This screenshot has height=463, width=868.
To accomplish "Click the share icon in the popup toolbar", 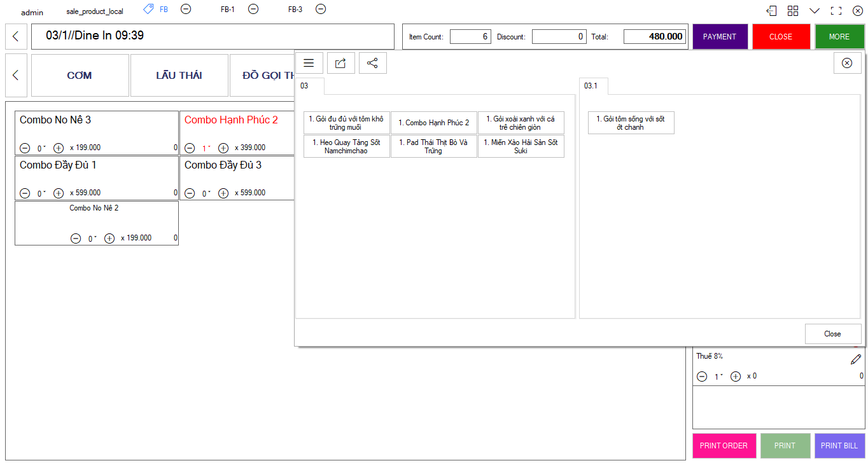I will tap(372, 63).
